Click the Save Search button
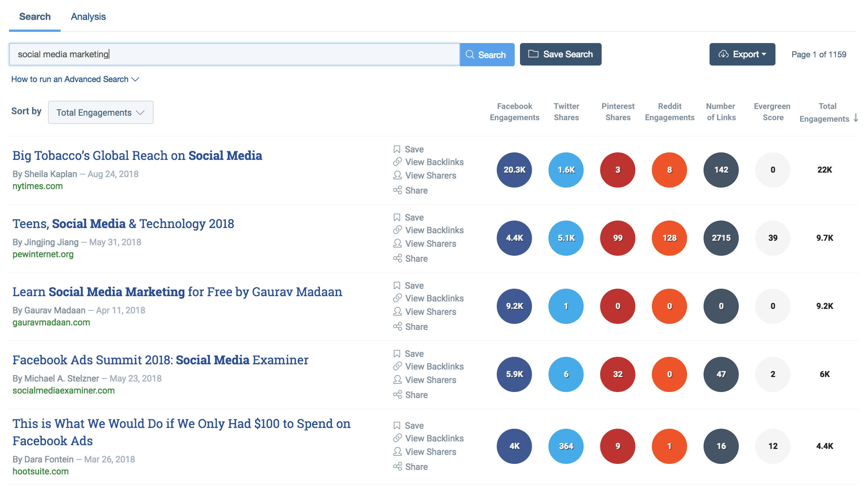 [560, 54]
